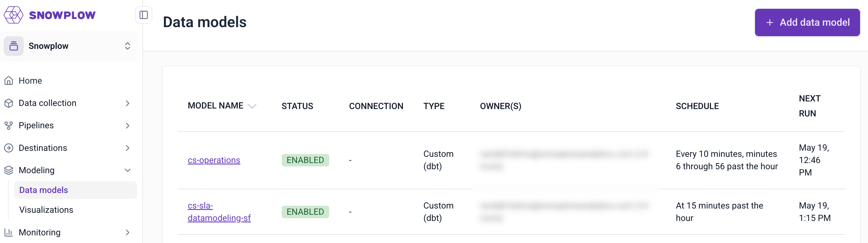Click the Home house icon
Image resolution: width=868 pixels, height=243 pixels.
coord(9,81)
